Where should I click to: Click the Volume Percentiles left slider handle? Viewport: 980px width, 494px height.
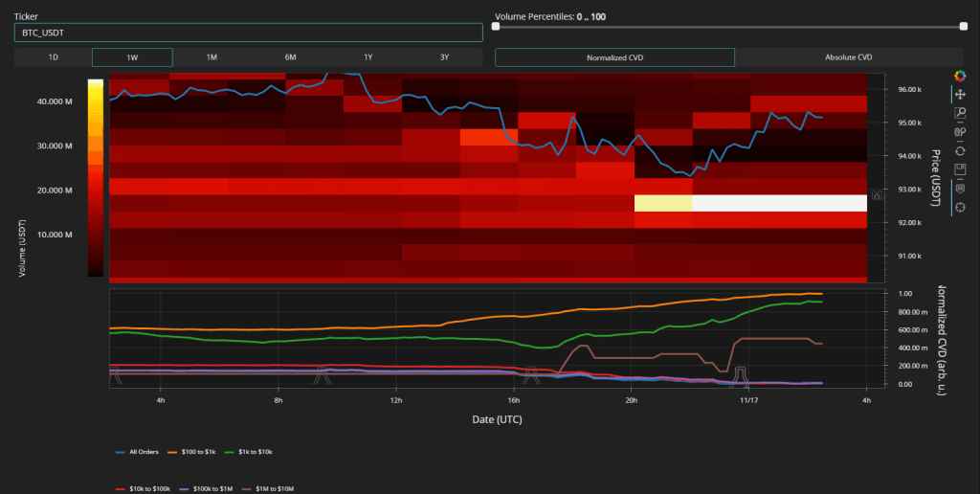(496, 27)
